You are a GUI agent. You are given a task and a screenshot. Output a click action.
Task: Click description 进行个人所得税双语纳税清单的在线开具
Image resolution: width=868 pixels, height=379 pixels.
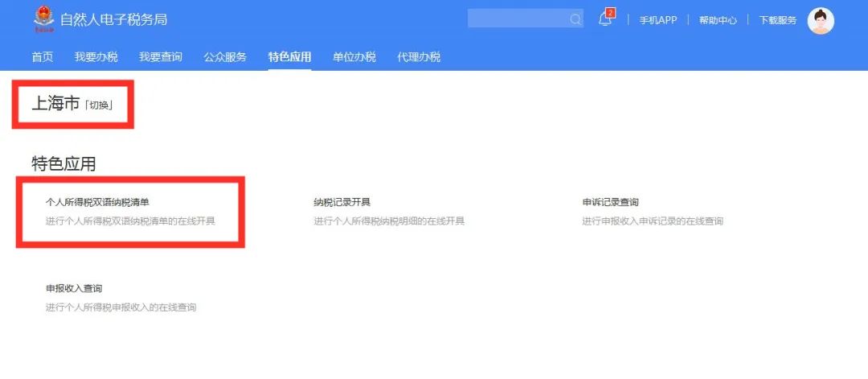[x=130, y=221]
